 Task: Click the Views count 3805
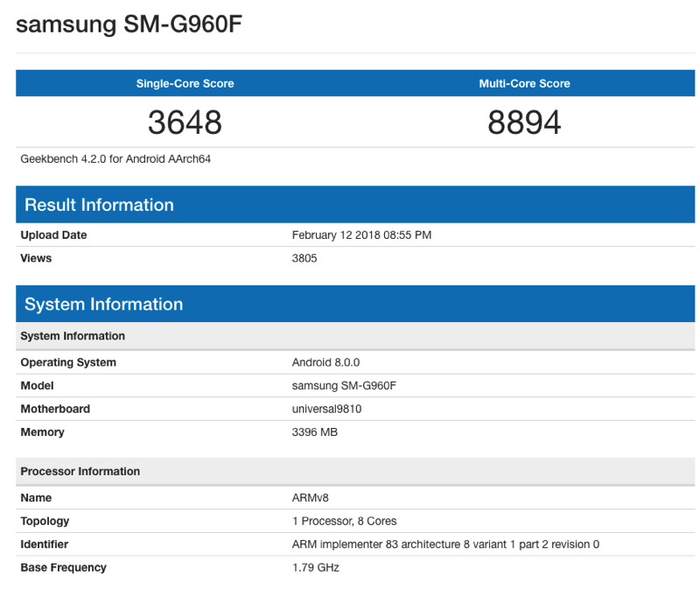point(304,258)
